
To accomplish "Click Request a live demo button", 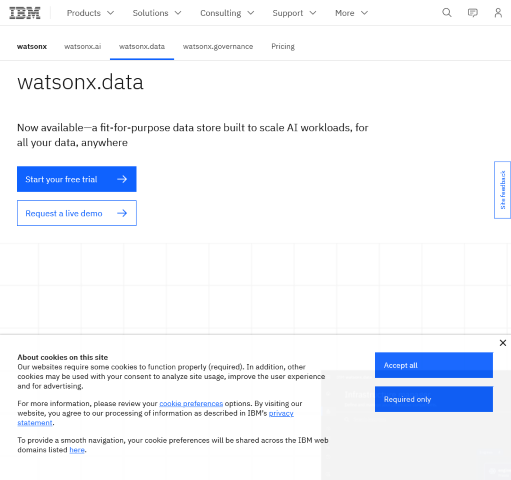I will pos(77,213).
